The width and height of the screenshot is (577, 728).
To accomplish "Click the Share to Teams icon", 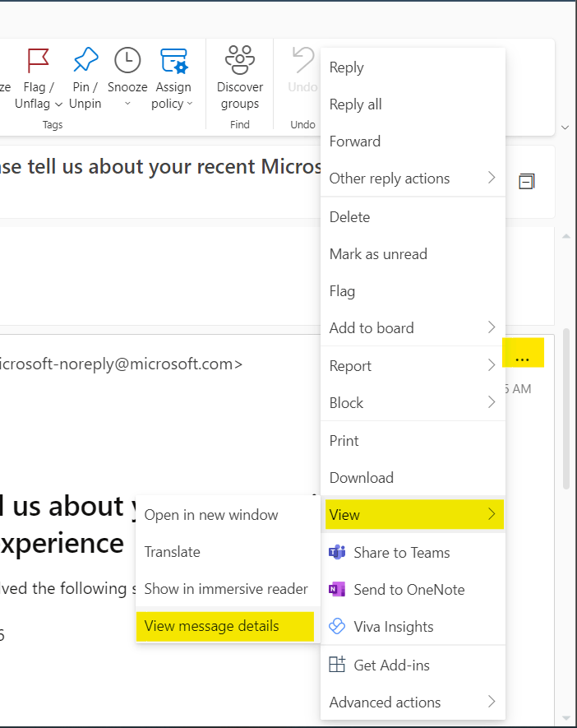I will point(339,552).
